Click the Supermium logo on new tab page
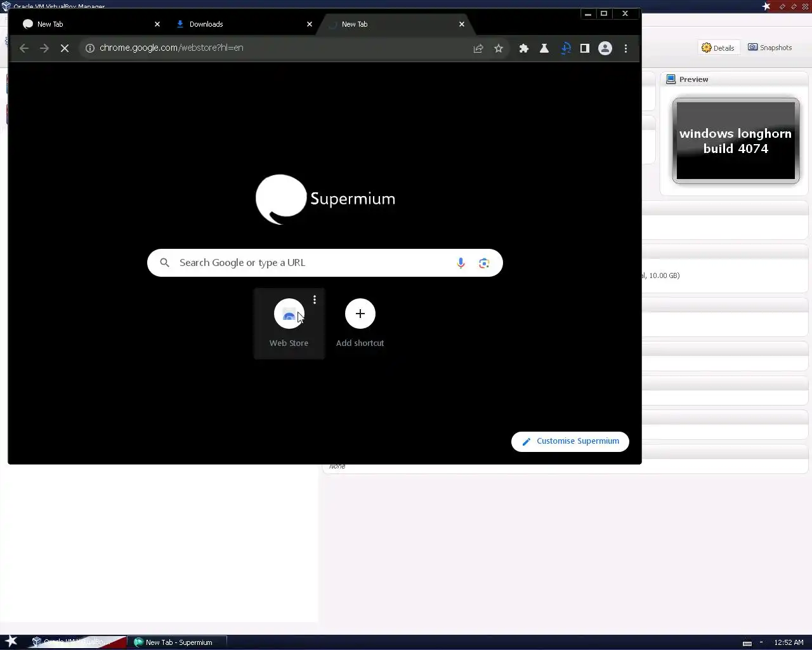Image resolution: width=812 pixels, height=650 pixels. (x=325, y=199)
